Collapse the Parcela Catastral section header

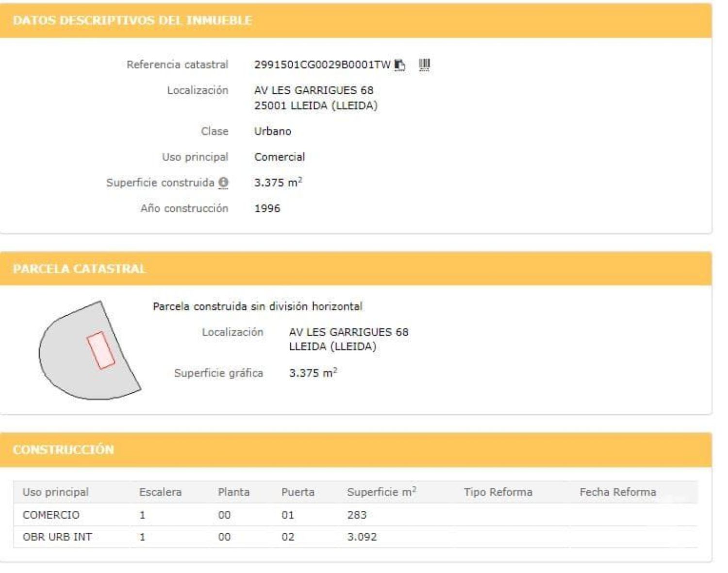coord(79,269)
